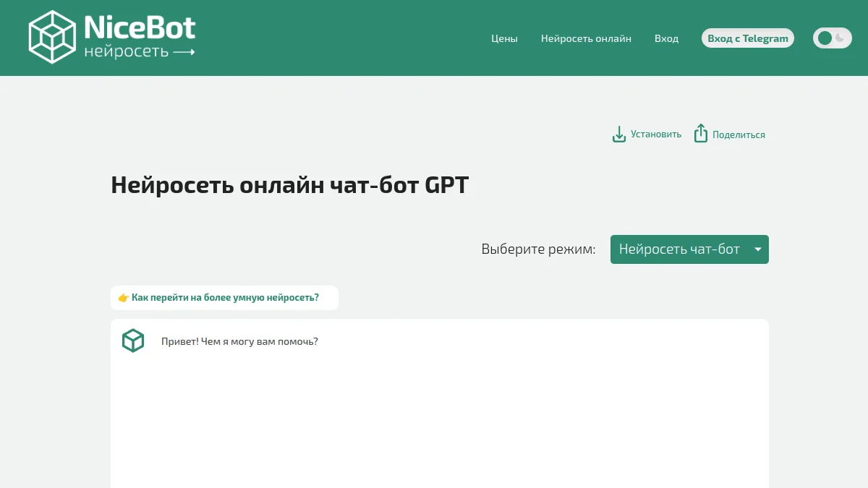The height and width of the screenshot is (488, 868).
Task: Click the moon icon in theme switch
Action: point(841,38)
